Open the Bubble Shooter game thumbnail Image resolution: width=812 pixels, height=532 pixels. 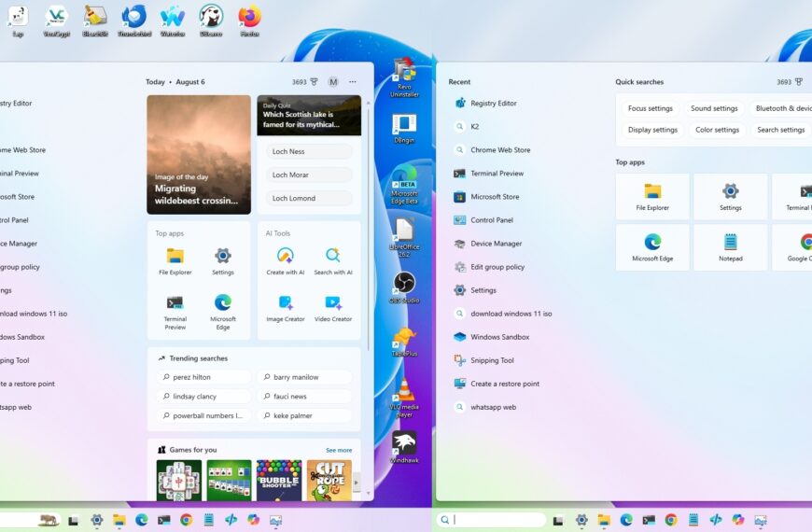tap(279, 480)
